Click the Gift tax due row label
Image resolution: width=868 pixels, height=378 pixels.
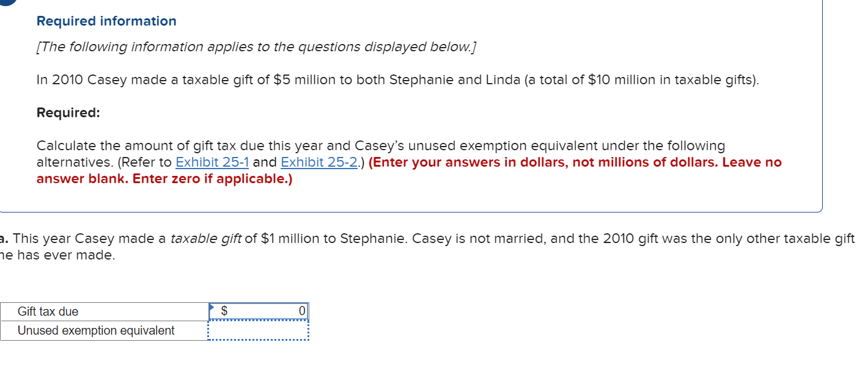tap(48, 311)
